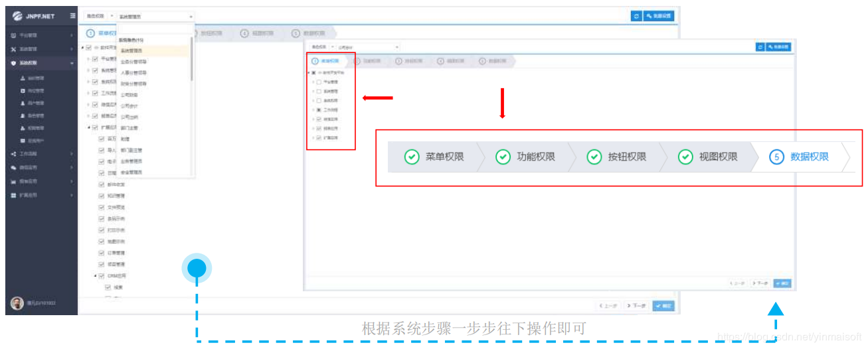Select 系统管理员 in role dropdown list
The width and height of the screenshot is (868, 349).
coord(153,50)
